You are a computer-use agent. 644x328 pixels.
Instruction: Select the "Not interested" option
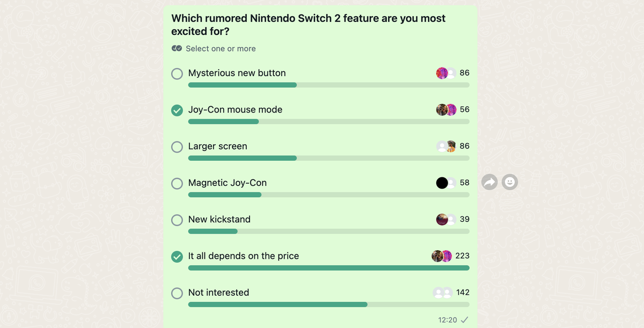pyautogui.click(x=177, y=293)
